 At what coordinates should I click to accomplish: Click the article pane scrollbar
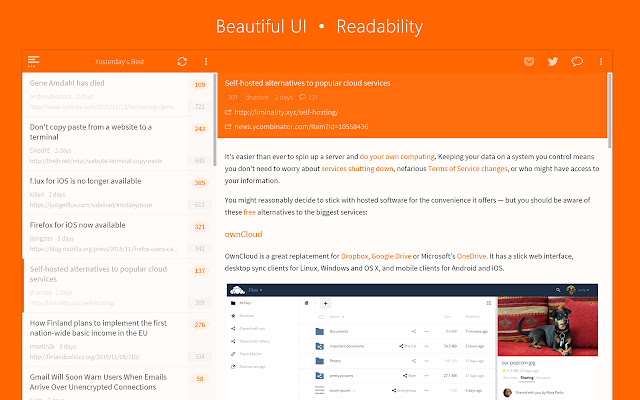(x=610, y=110)
